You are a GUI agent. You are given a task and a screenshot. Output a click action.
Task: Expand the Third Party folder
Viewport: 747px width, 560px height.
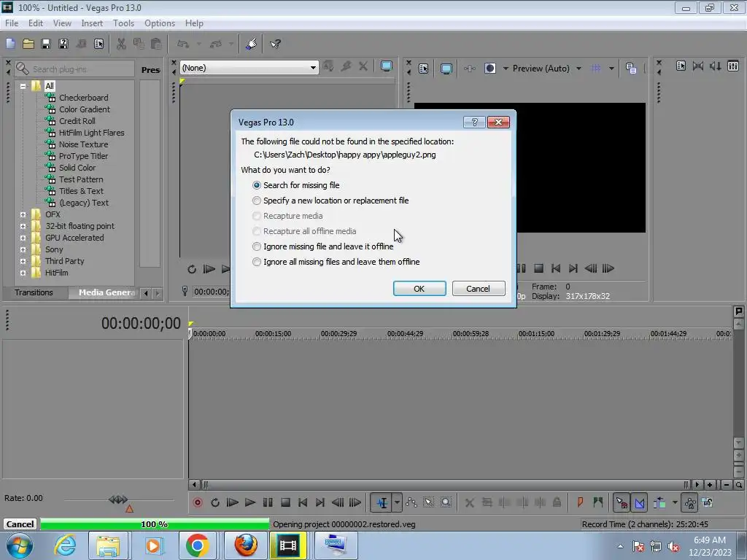click(23, 262)
